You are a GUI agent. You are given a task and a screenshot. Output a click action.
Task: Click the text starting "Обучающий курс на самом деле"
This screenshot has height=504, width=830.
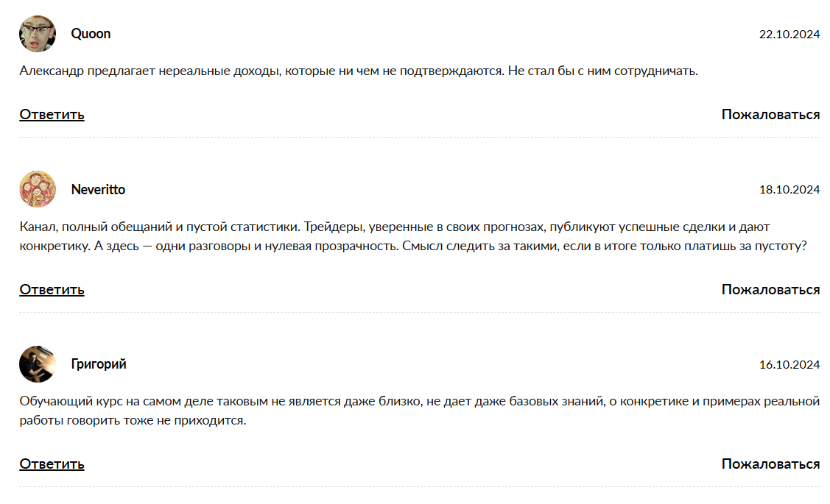point(295,402)
